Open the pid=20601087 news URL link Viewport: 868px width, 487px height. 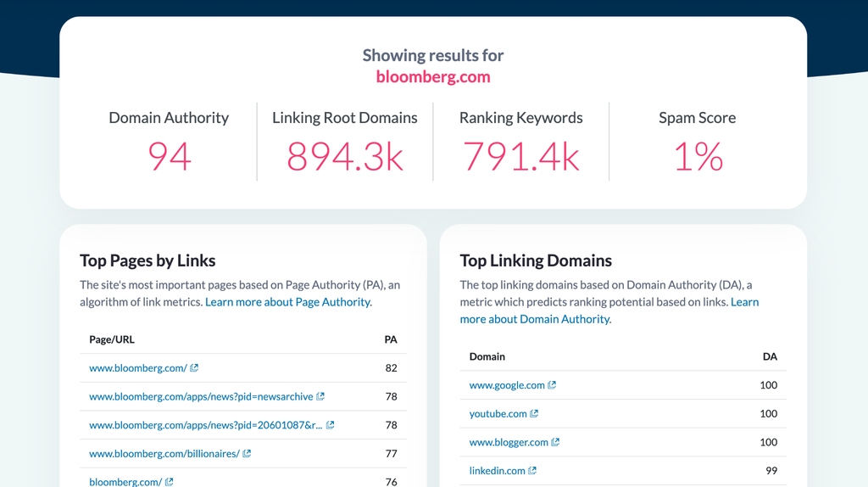pyautogui.click(x=205, y=425)
